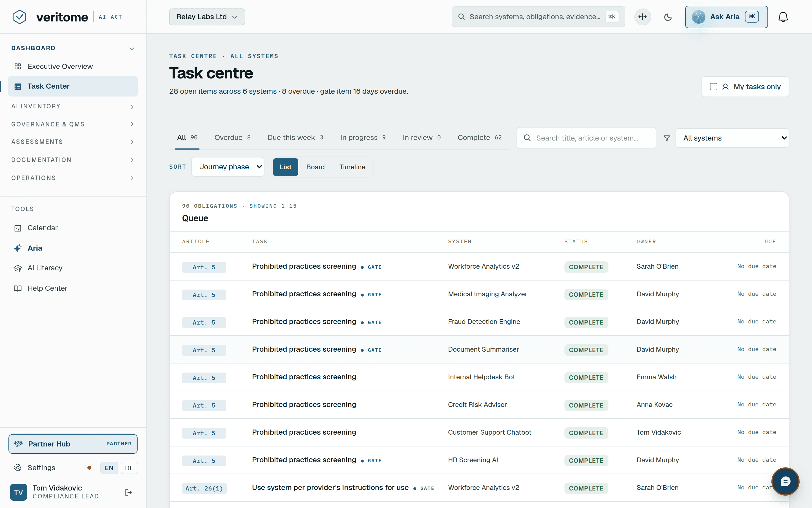Open the floating chat bubble
Screen dimensions: 812x508
coord(785,481)
